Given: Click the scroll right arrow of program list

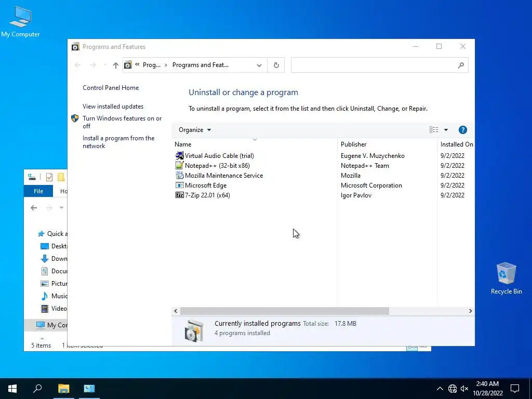Looking at the screenshot, I should click(470, 311).
